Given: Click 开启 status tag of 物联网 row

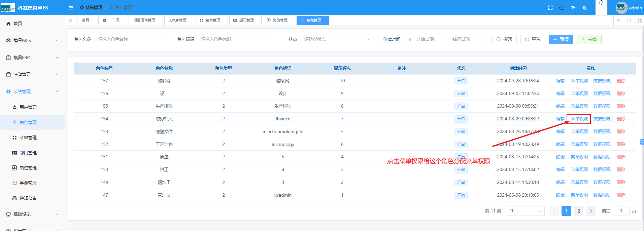Looking at the screenshot, I should coord(461,81).
